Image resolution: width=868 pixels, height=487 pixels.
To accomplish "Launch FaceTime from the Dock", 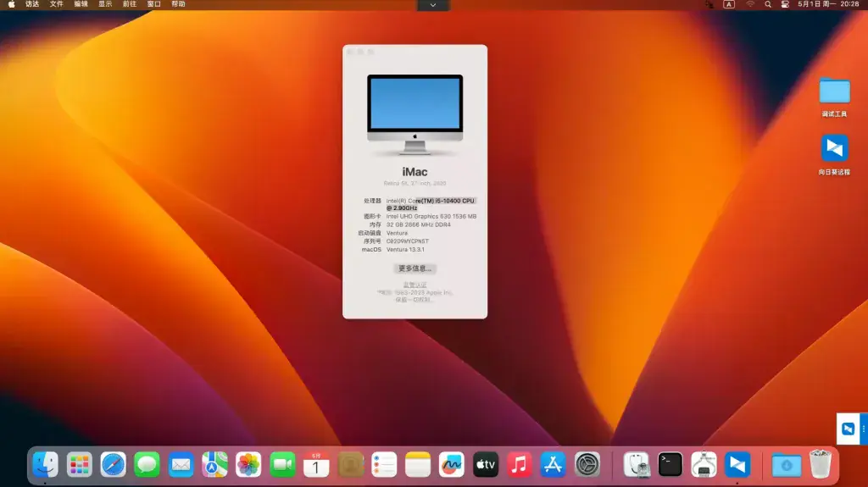I will pyautogui.click(x=282, y=464).
